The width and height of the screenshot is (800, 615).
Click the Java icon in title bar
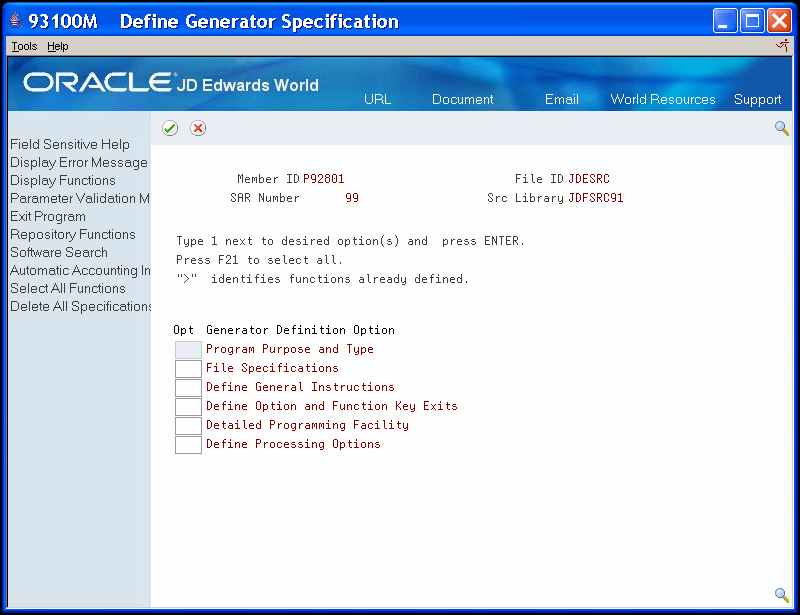point(16,21)
